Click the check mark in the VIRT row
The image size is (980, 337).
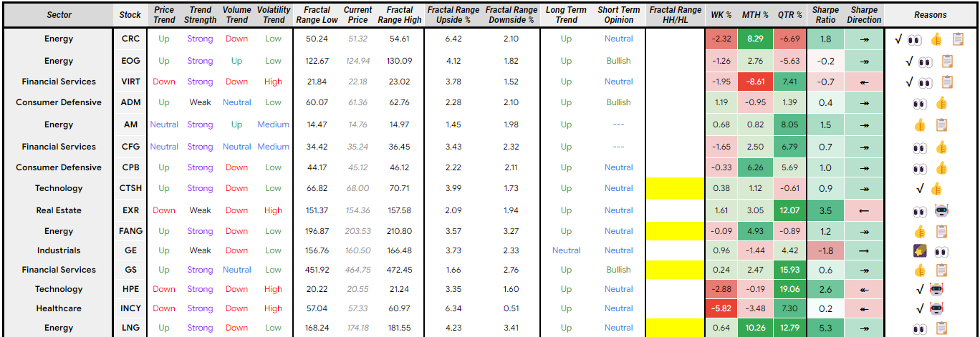908,82
